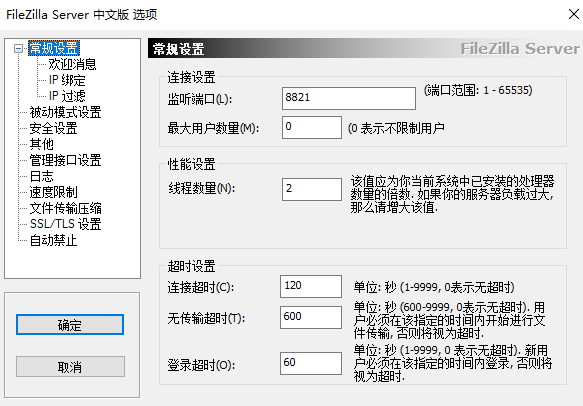Screen dimensions: 583x406
Task: Focus the 无传输超时 field showing 600
Action: (x=311, y=318)
